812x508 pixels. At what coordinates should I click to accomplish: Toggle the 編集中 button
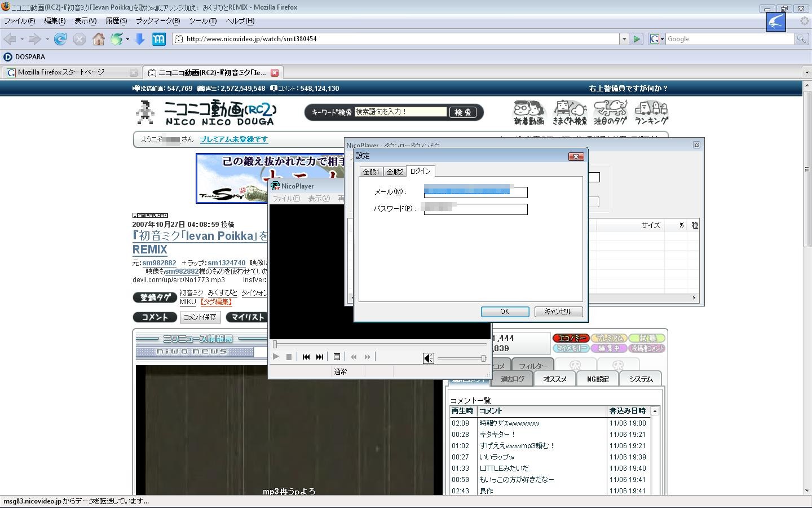(x=609, y=348)
